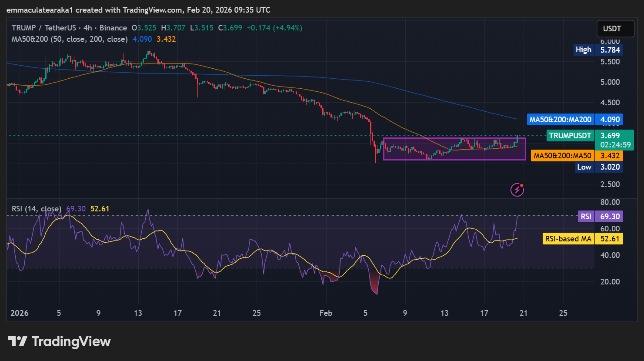Click the orange MA50 3.432 axis label
This screenshot has width=644, height=361.
(577, 156)
